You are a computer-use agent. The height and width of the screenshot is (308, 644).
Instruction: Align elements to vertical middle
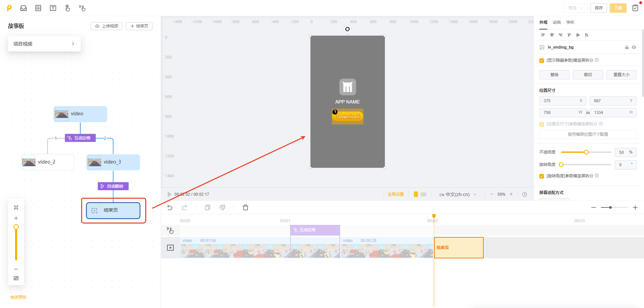coord(578,35)
